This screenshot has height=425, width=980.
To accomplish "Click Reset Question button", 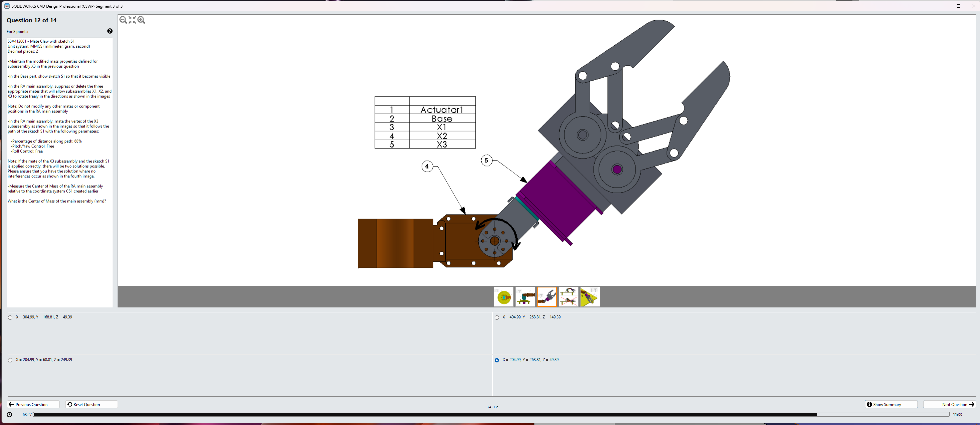I will pyautogui.click(x=91, y=404).
